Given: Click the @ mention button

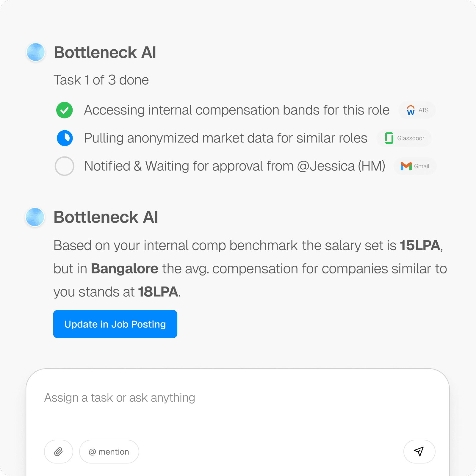Looking at the screenshot, I should coord(109,452).
